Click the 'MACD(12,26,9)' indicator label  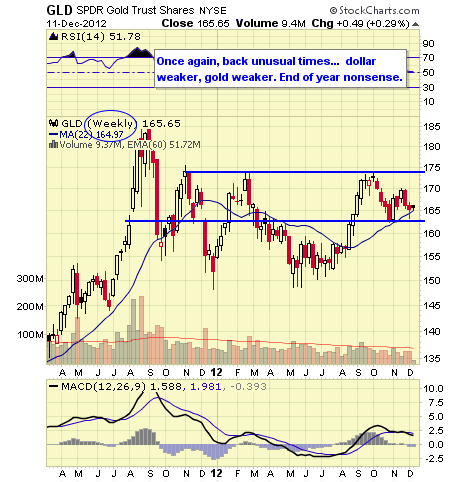click(x=104, y=387)
